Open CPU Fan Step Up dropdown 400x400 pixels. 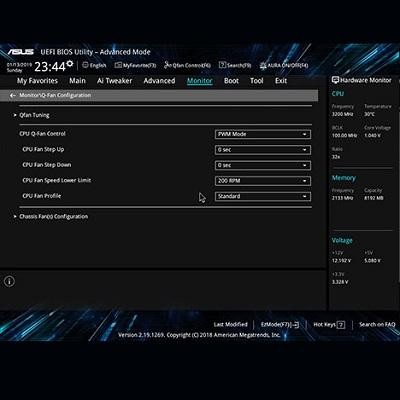point(263,150)
